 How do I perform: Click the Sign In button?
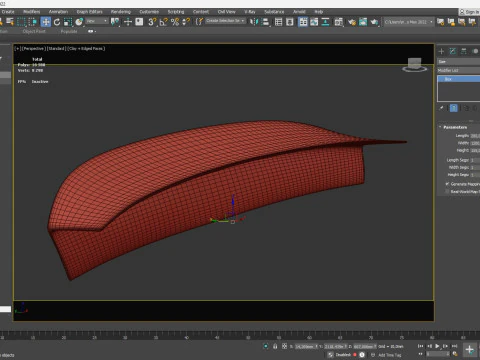pos(470,12)
